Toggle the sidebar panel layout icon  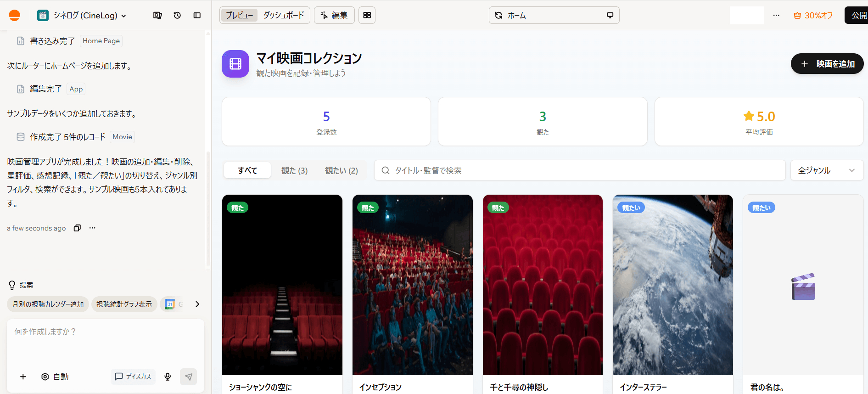coord(197,15)
